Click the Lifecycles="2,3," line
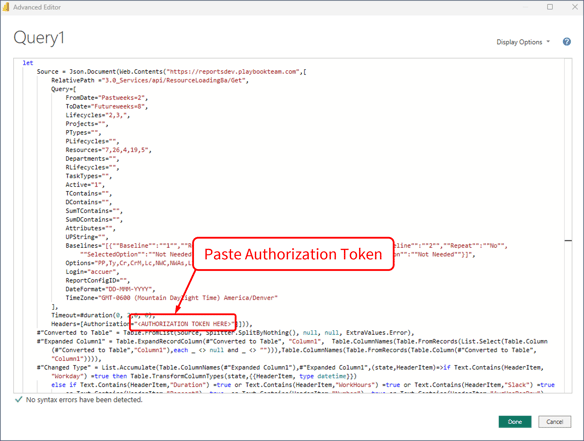584x441 pixels. coord(98,115)
